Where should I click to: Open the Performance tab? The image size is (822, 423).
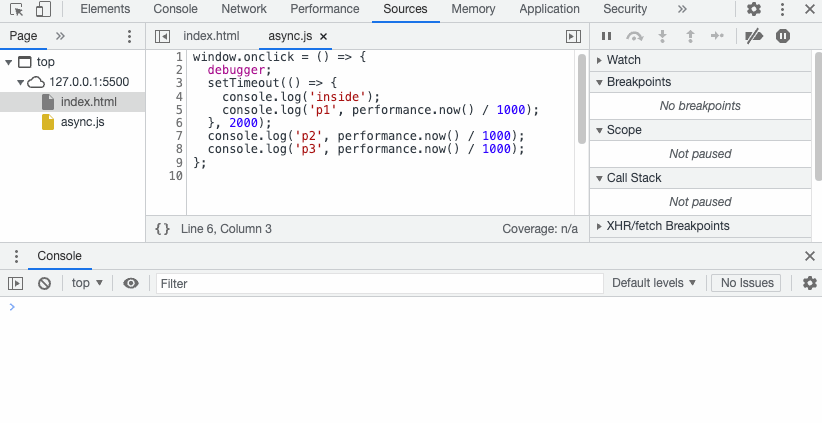pos(325,9)
